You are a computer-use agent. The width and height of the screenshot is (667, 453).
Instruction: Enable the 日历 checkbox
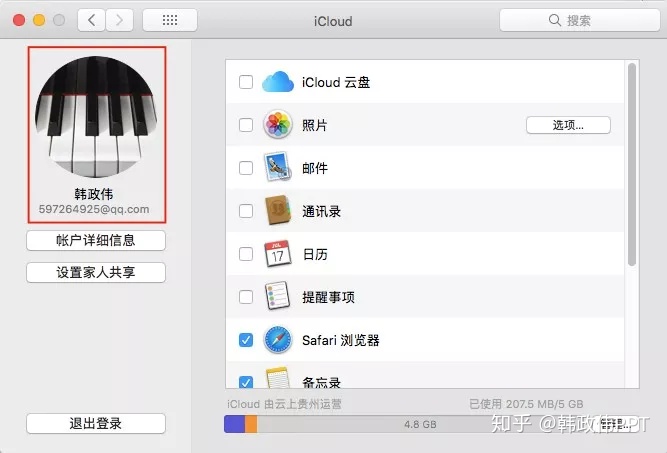coord(246,254)
